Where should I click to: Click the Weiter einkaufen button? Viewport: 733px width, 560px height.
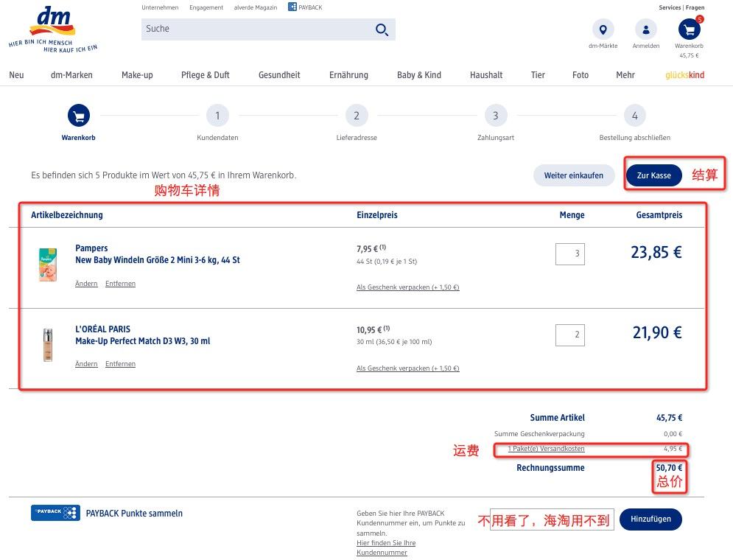[574, 175]
